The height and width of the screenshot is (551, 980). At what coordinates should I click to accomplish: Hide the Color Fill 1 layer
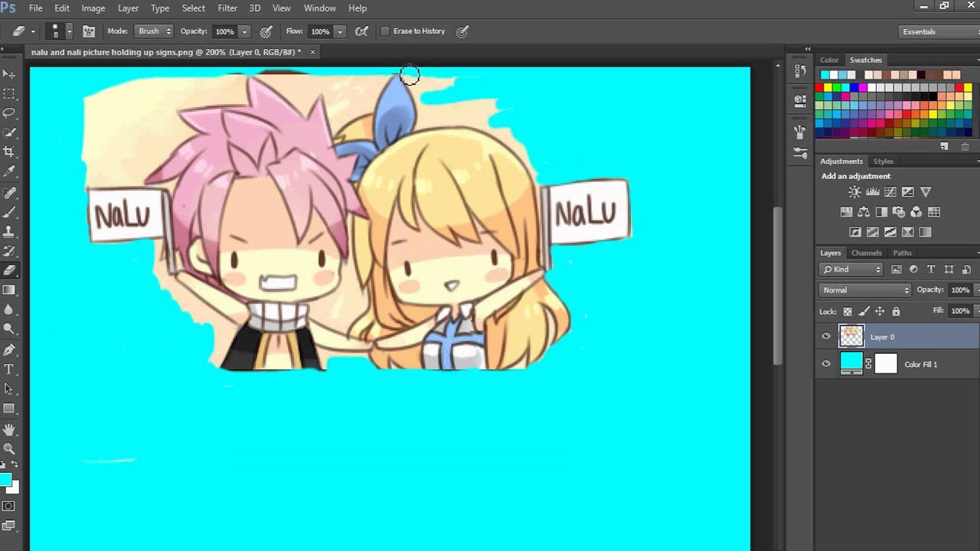pyautogui.click(x=826, y=364)
